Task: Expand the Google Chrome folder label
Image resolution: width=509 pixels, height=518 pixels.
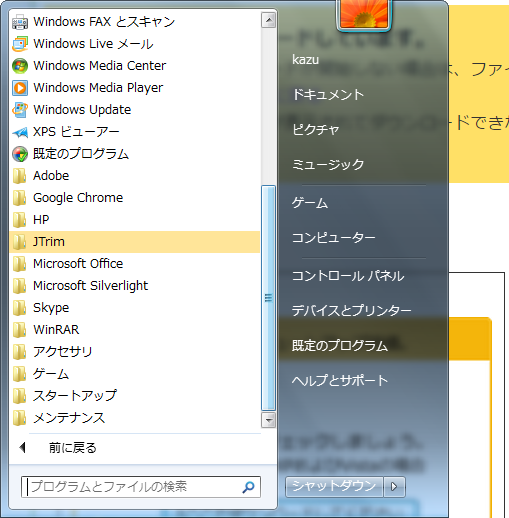Action: coord(78,198)
